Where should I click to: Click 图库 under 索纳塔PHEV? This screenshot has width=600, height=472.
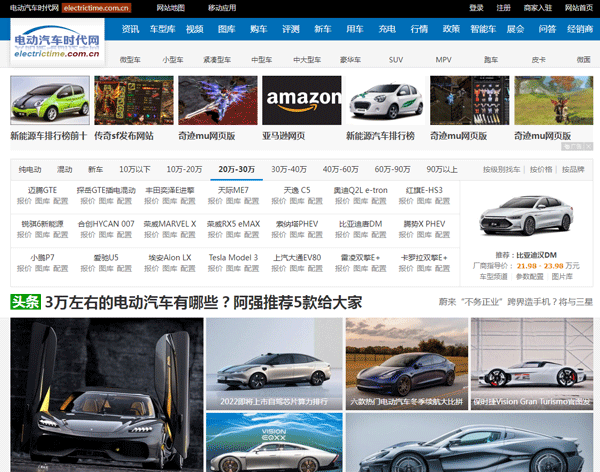tap(297, 235)
